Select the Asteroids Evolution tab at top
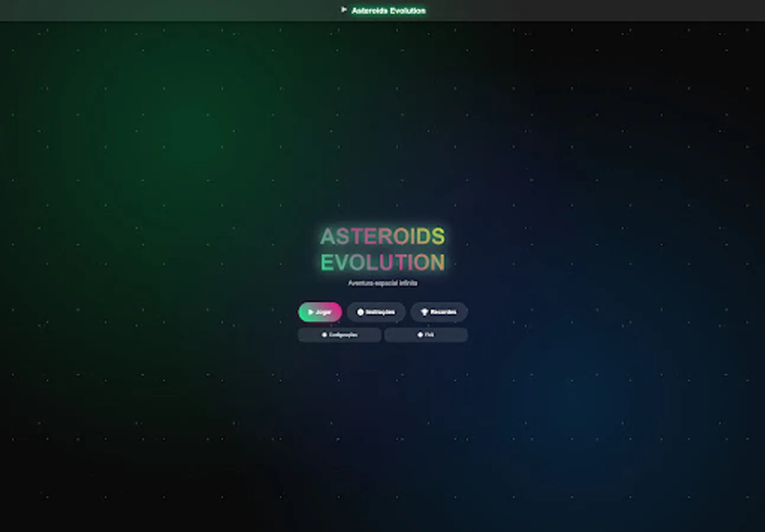765x532 pixels. tap(382, 10)
